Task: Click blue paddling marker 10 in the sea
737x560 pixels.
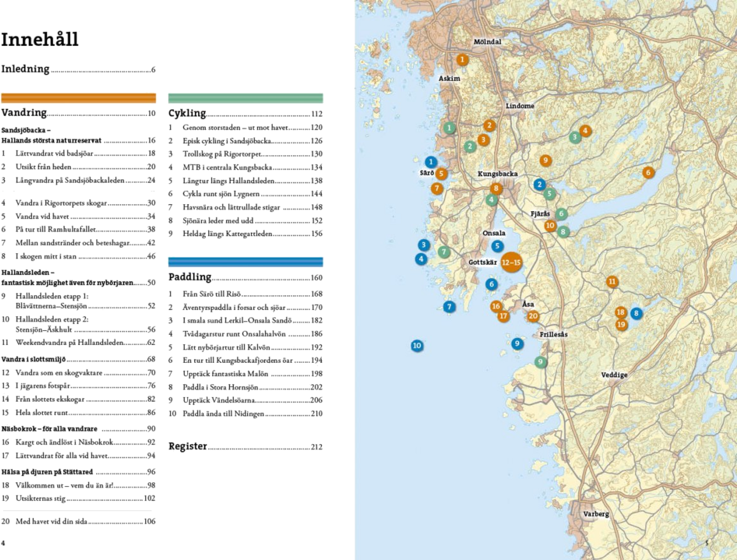Action: click(416, 346)
